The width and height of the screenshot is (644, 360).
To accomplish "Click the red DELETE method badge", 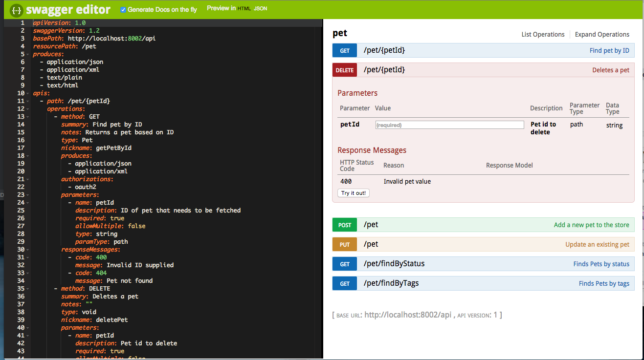I will pos(345,70).
